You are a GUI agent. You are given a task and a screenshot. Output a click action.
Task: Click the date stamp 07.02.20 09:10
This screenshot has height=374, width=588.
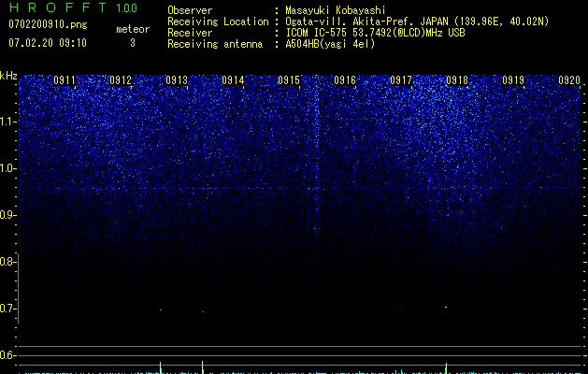(x=48, y=43)
